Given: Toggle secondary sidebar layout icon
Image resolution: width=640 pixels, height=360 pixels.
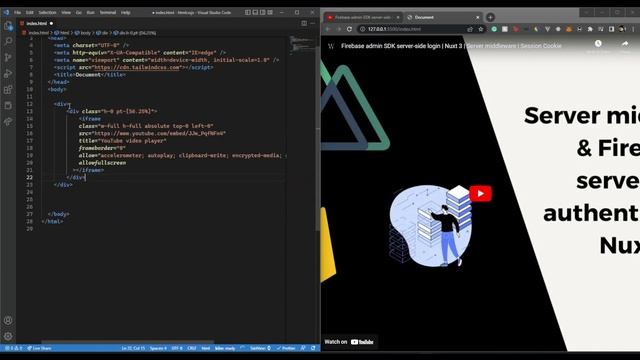Looking at the screenshot, I should pyautogui.click(x=262, y=12).
